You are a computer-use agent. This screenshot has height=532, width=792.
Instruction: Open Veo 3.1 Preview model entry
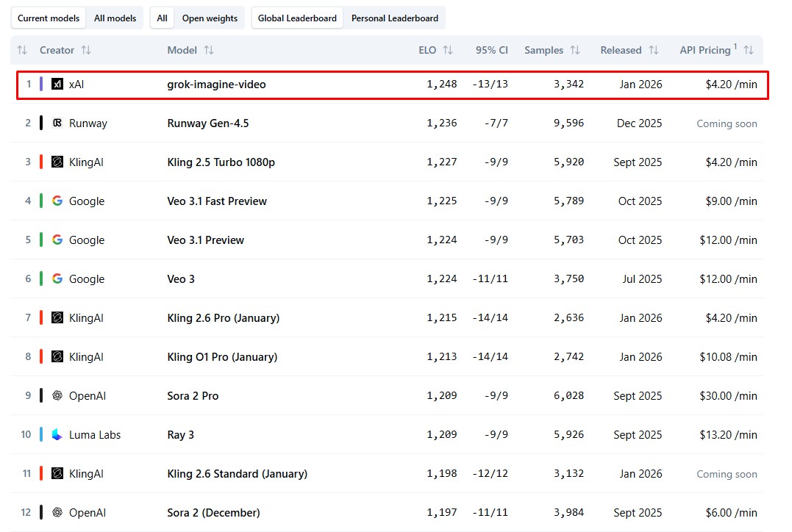(206, 240)
